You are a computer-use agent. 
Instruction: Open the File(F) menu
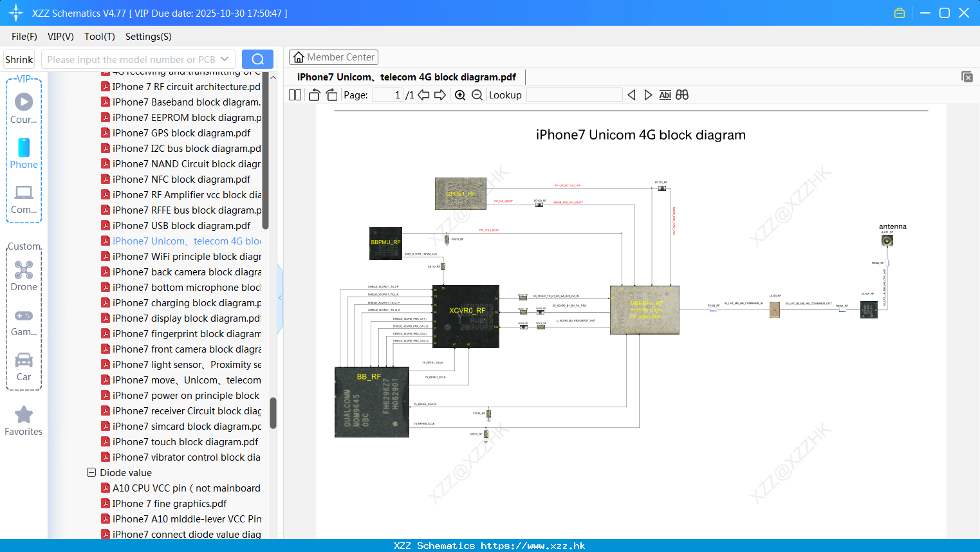(24, 37)
